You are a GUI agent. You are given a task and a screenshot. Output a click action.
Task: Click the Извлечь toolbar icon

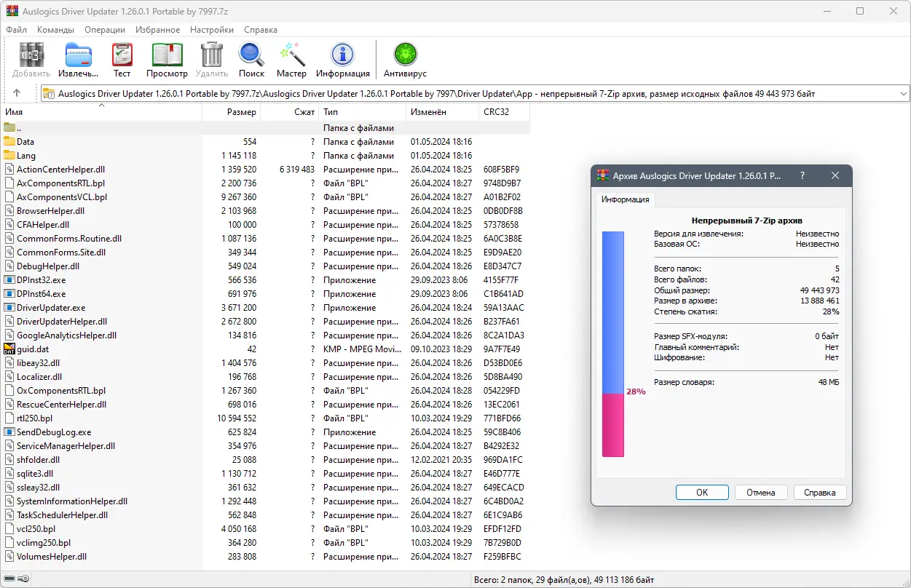click(78, 55)
